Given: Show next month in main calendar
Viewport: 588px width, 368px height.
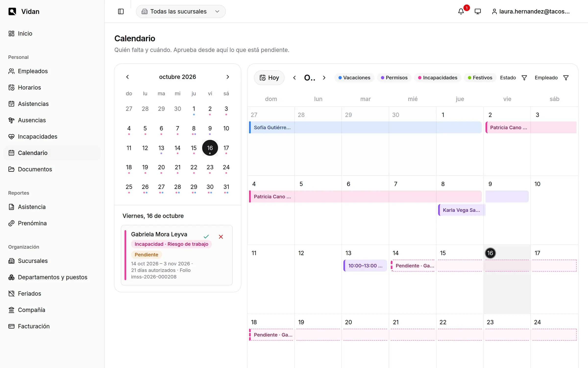Looking at the screenshot, I should 324,78.
